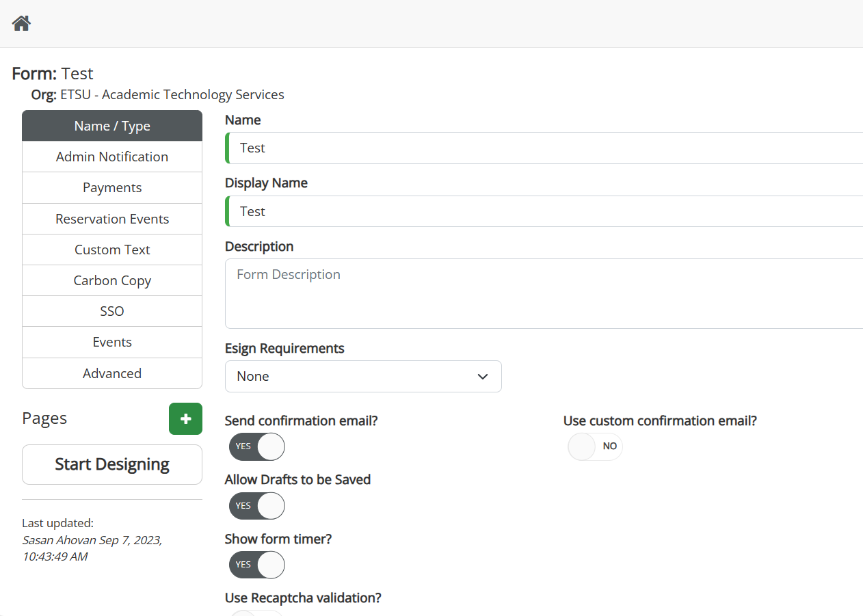Turn off Allow Drafts to be Saved

[256, 506]
